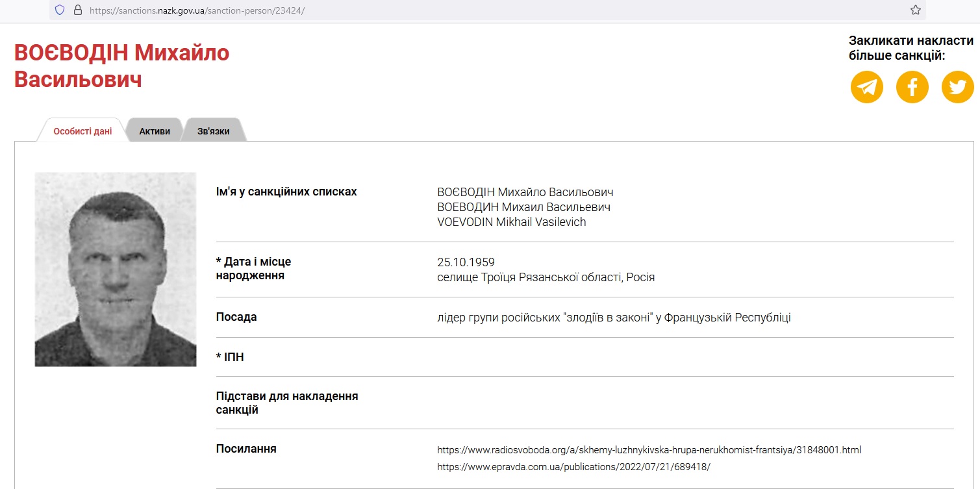Select the Особисті дані tab
This screenshot has width=980, height=489.
click(82, 131)
